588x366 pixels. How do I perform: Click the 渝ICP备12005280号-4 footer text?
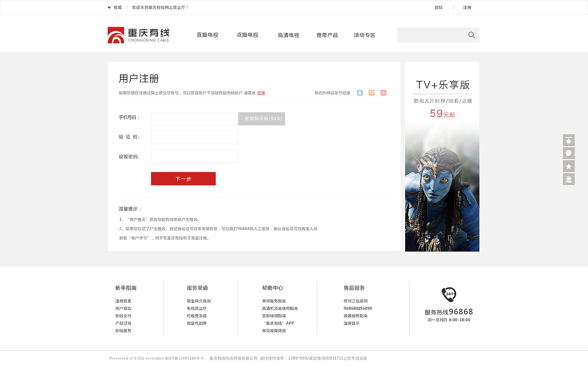184,358
